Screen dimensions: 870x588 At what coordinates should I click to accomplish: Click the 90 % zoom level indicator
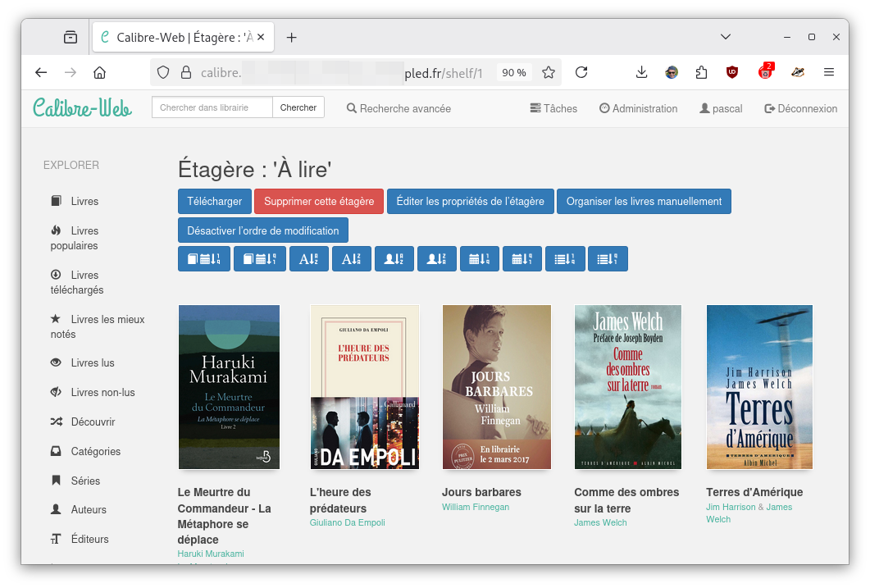point(514,73)
